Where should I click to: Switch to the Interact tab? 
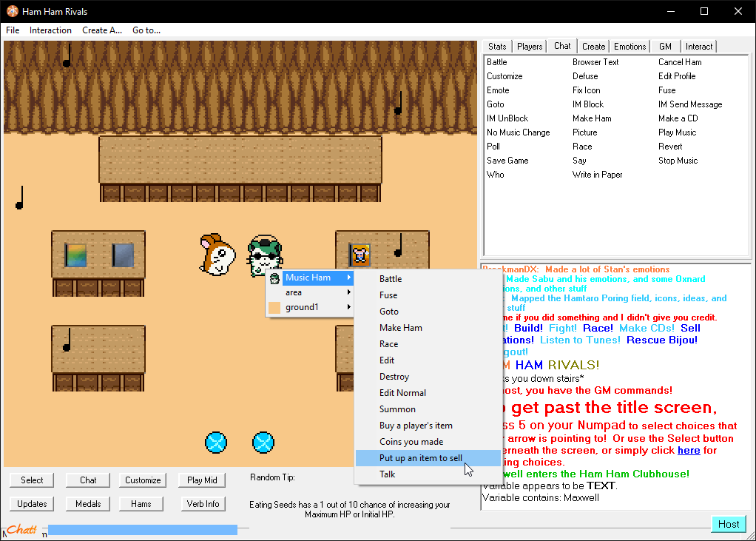[x=698, y=47]
